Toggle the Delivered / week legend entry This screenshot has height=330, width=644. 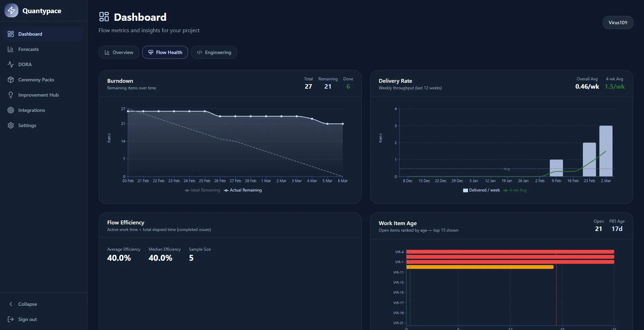point(481,190)
